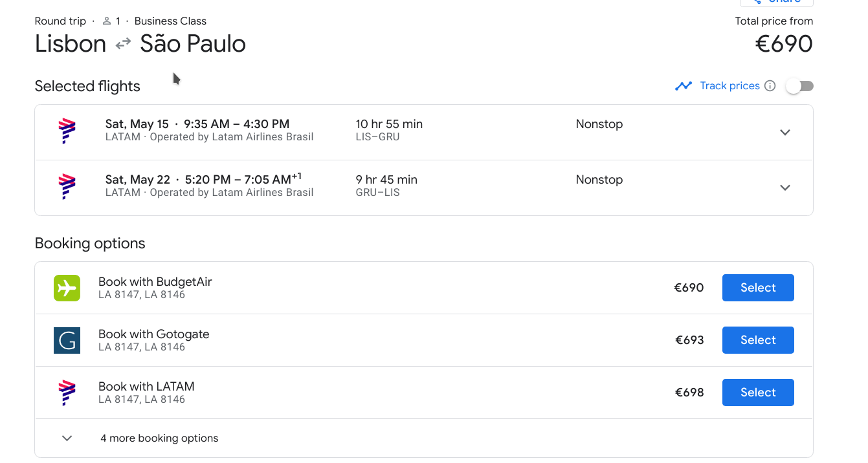Click the info icon beside Track prices
Screen dimensions: 868x463
pos(770,86)
